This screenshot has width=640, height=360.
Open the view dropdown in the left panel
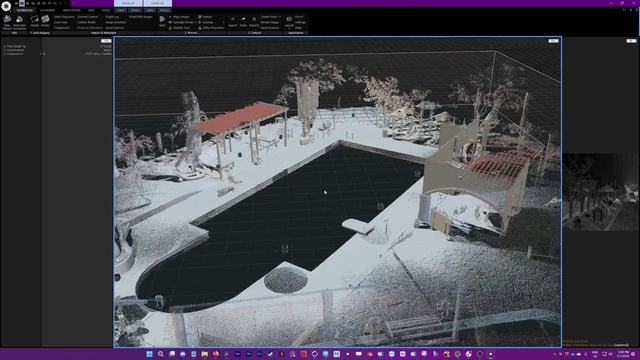pyautogui.click(x=106, y=41)
